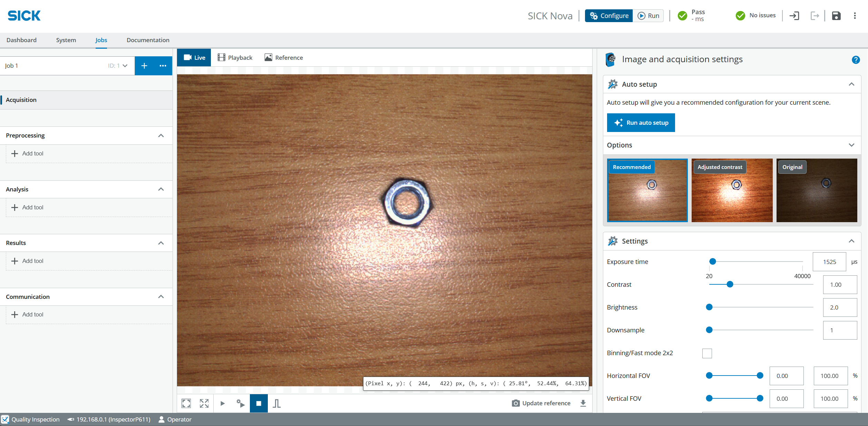
Task: Click Run auto setup
Action: (641, 122)
